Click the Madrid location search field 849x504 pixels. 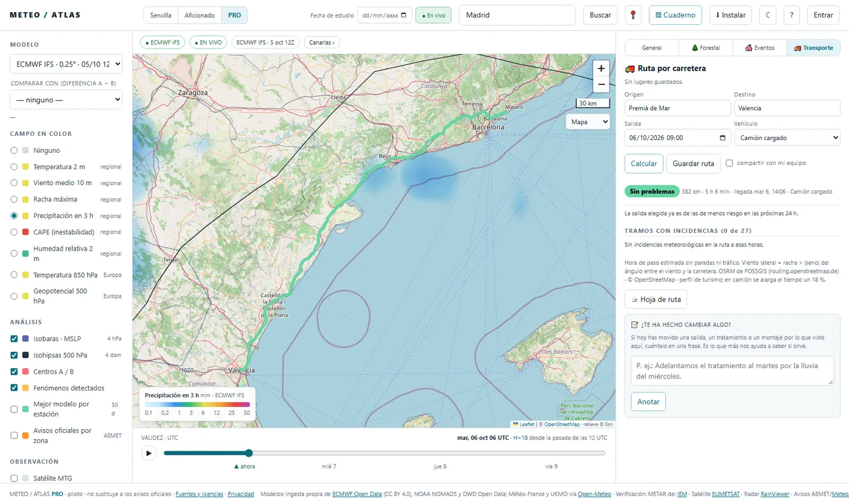coord(517,15)
